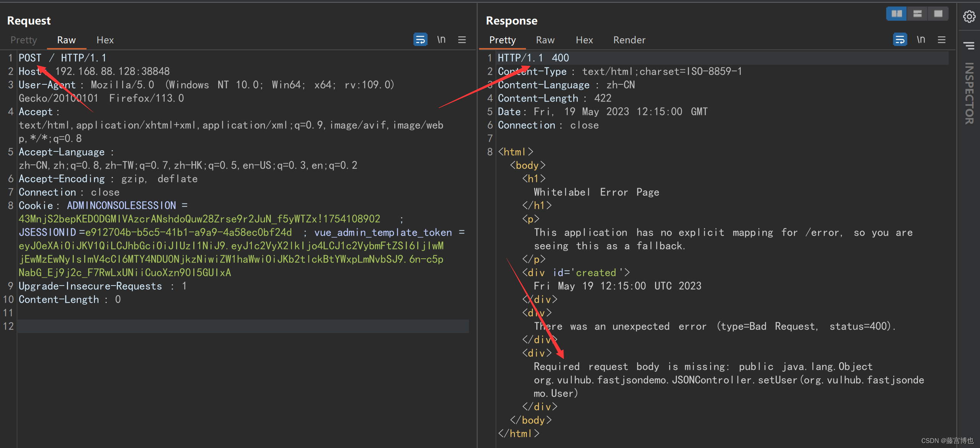The width and height of the screenshot is (980, 448).
Task: Toggle word wrap in Request panel
Action: (420, 40)
